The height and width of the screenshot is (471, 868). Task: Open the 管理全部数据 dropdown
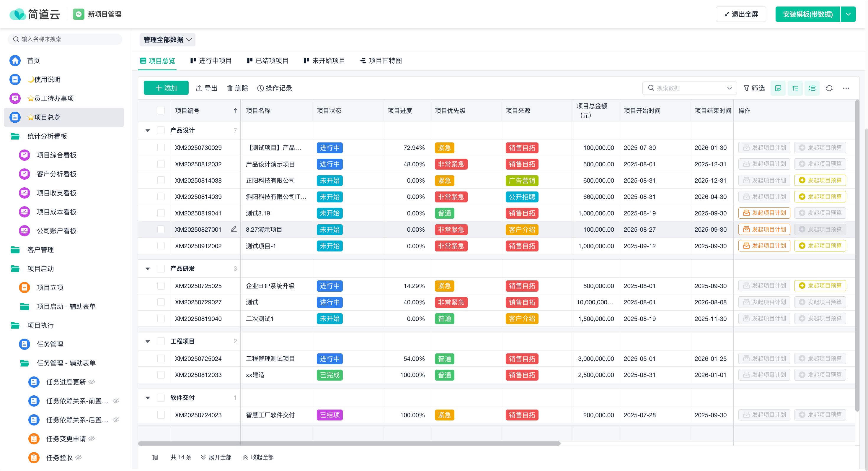point(167,39)
